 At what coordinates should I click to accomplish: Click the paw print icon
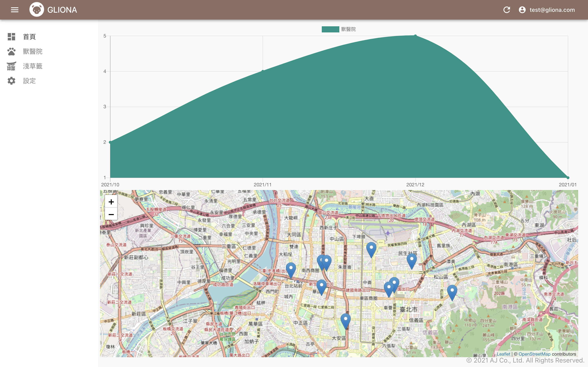[x=11, y=51]
